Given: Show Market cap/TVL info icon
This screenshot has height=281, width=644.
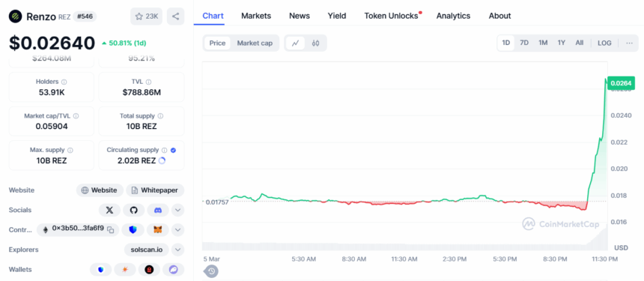Looking at the screenshot, I should tap(76, 116).
